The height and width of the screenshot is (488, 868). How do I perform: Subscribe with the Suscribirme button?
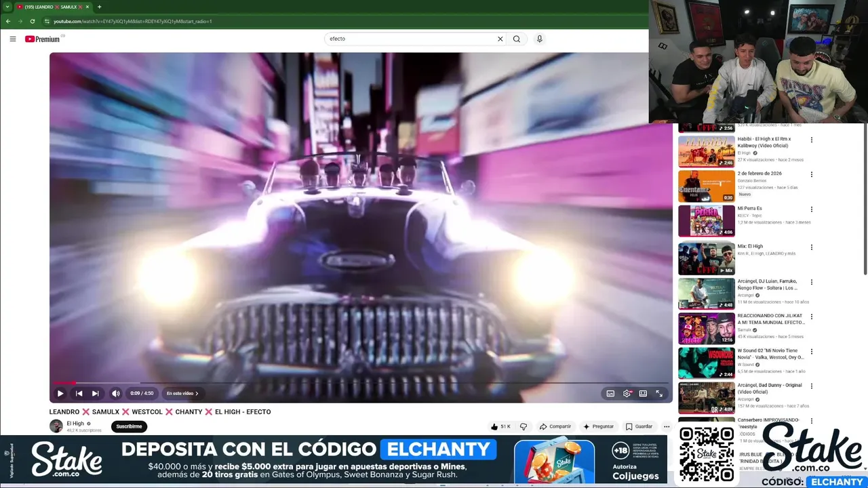129,426
